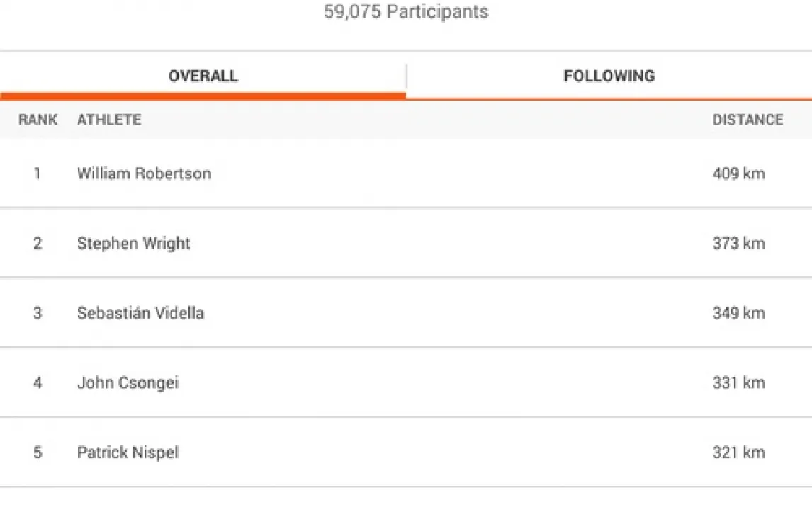Click rank number 5 in the leaderboard
812x507 pixels.
38,452
